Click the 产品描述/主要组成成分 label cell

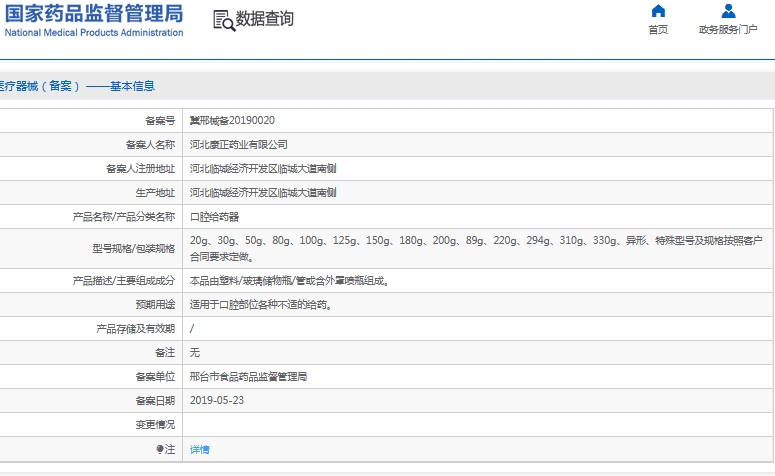click(x=91, y=281)
